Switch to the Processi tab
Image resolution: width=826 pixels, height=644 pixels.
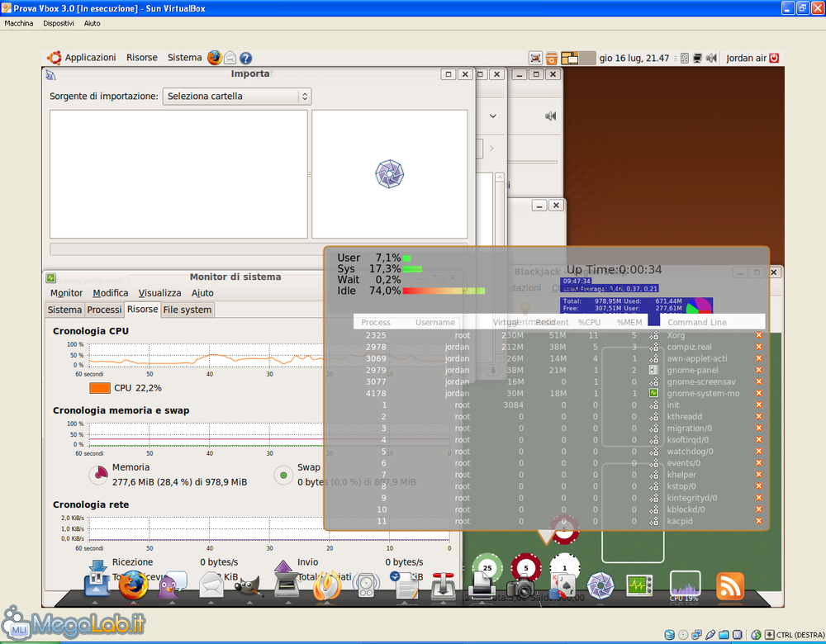[104, 310]
